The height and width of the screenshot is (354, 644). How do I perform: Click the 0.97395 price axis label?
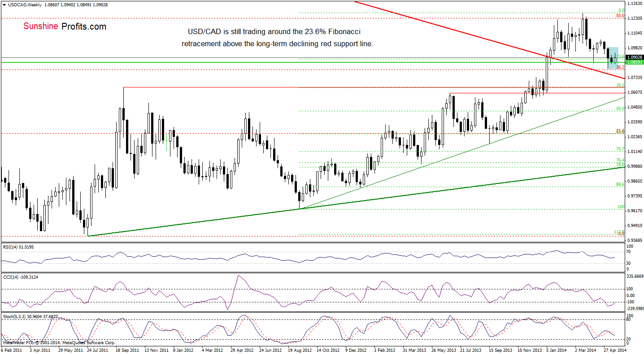click(635, 196)
